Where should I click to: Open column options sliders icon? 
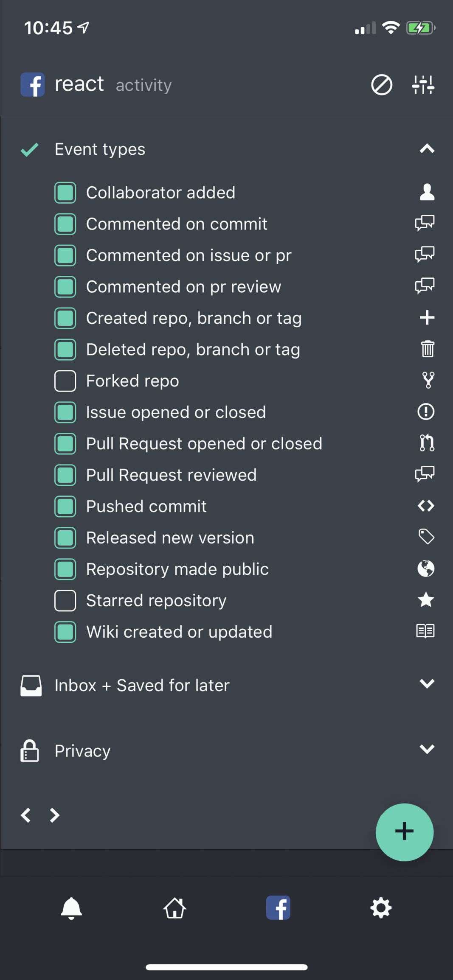[x=423, y=85]
